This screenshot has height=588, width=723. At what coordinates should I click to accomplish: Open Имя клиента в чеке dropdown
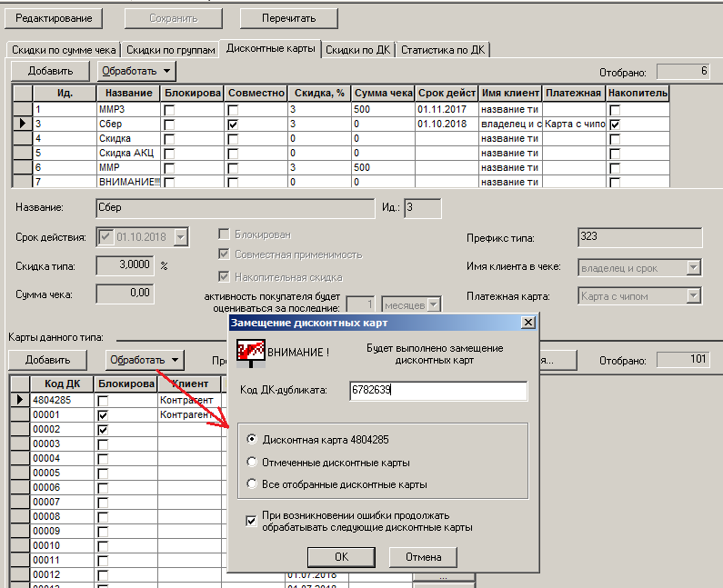693,267
